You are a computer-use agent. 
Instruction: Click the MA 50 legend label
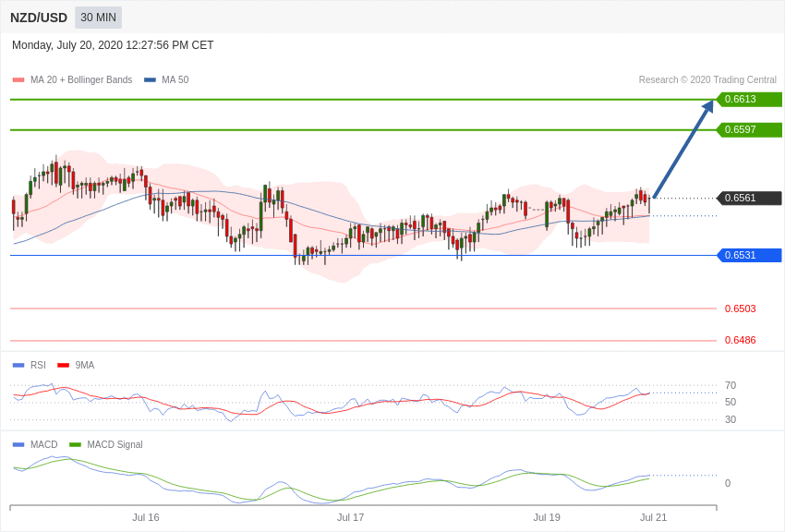click(175, 79)
